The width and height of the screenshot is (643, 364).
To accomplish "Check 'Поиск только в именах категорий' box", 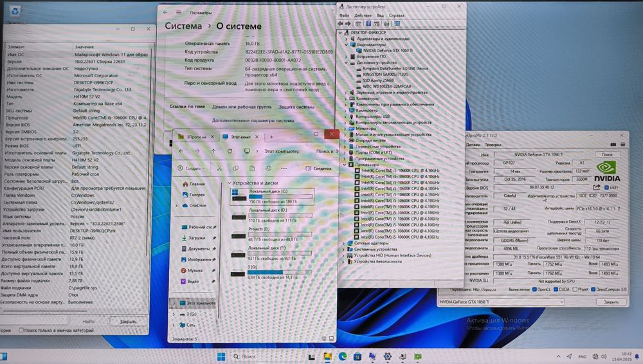I will coord(21,330).
